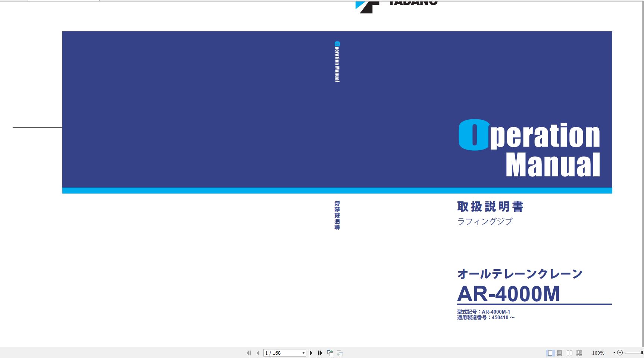Click the ラフィングジブ subtitle text
Screen dimensions: 644x358
(485, 222)
